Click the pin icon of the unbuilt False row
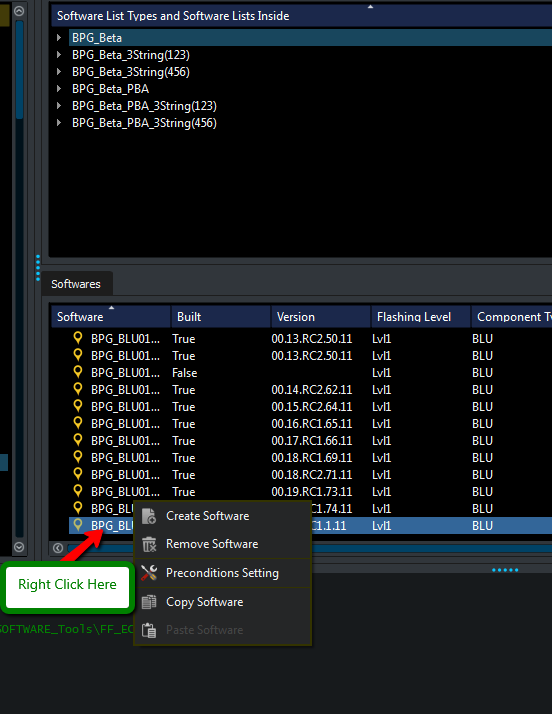The image size is (552, 714). (x=78, y=372)
